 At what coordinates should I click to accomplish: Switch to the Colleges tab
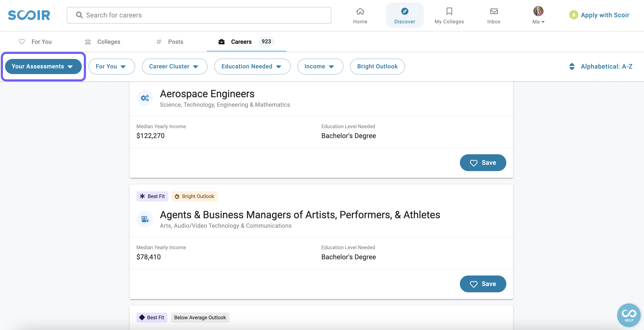103,41
